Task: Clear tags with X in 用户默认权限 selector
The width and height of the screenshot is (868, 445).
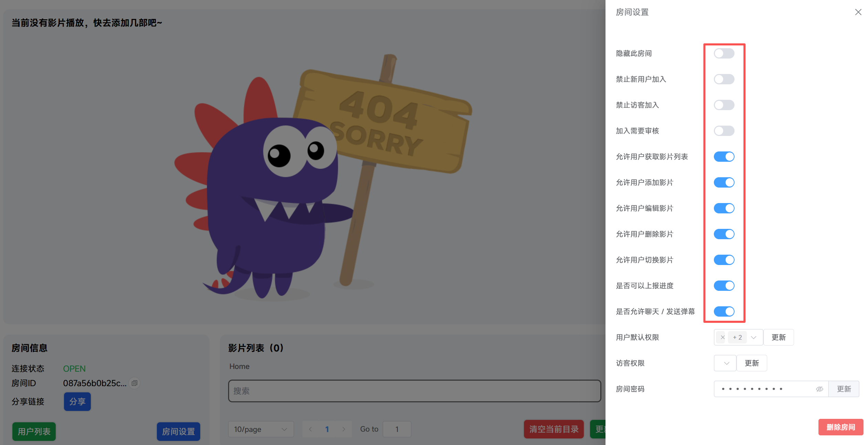Action: tap(722, 337)
